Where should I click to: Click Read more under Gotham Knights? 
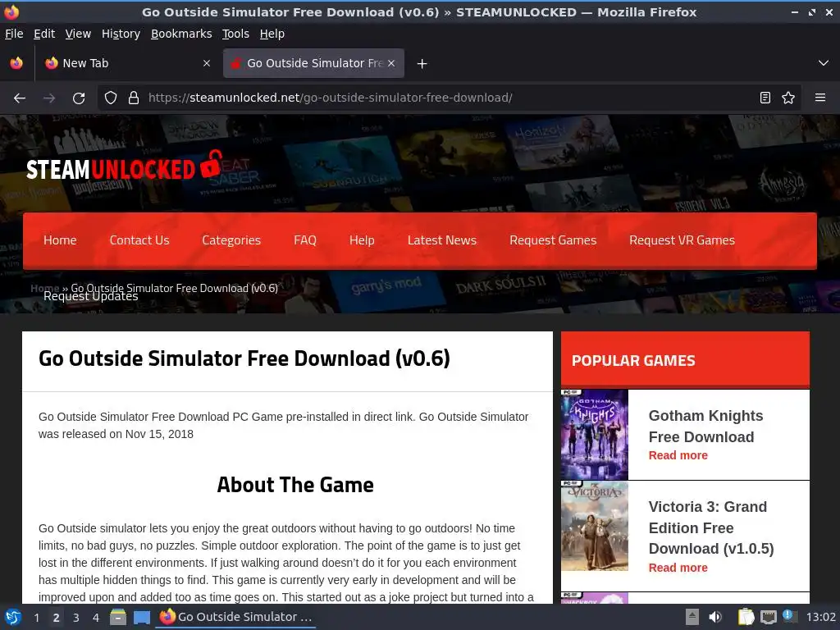(678, 455)
